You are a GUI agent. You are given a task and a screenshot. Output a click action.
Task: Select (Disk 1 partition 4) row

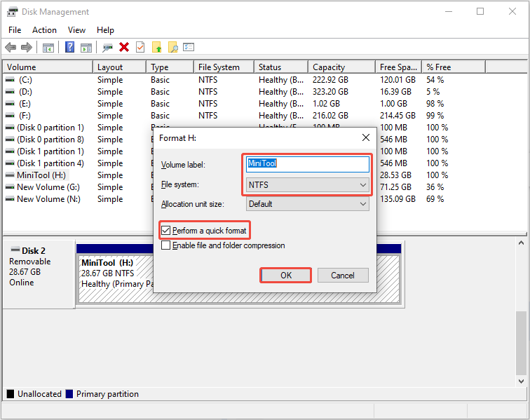(x=50, y=163)
